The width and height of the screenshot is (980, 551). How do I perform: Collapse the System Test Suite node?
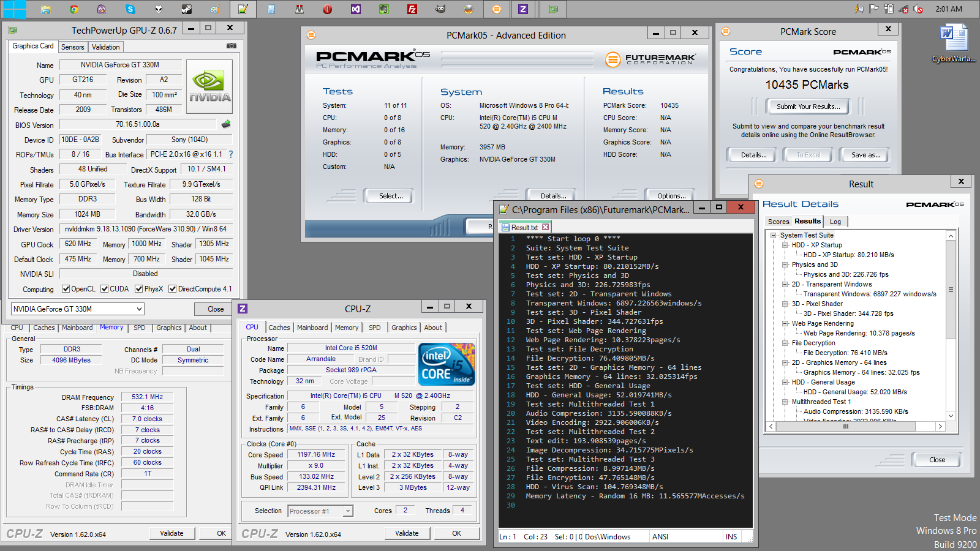pos(774,235)
